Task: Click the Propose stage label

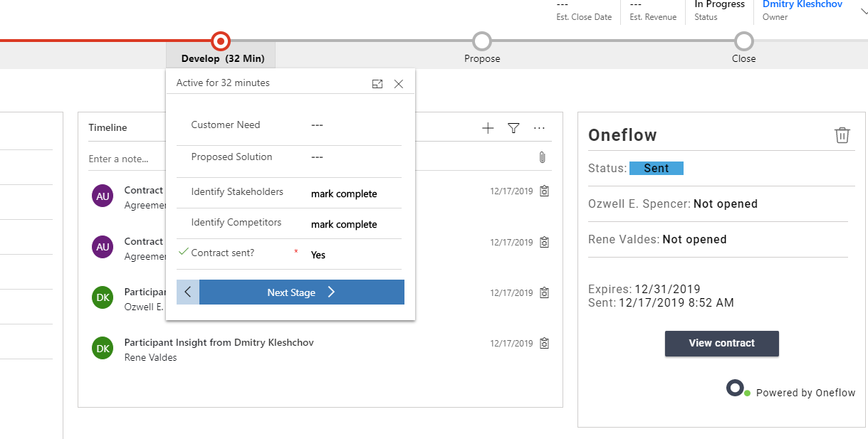Action: pos(482,58)
